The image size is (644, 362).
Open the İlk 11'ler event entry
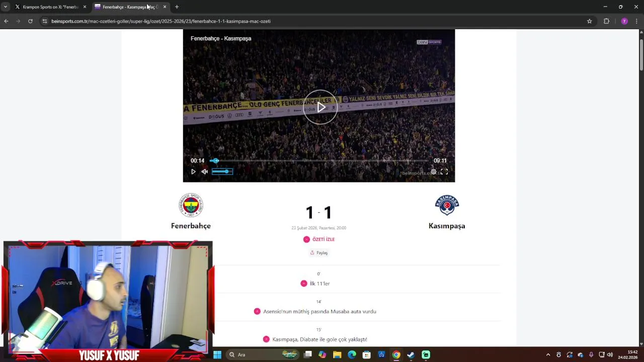[x=319, y=284]
